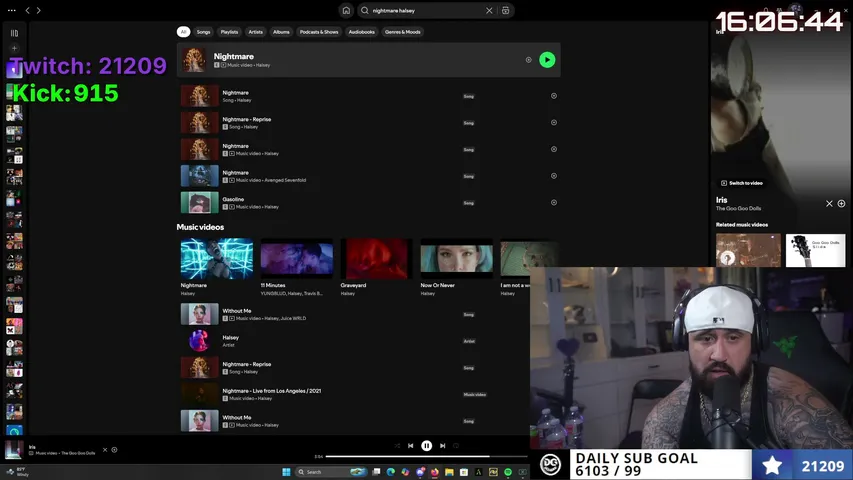Seek within the playback progress bar
Viewport: 853px width, 480px height.
(x=426, y=456)
